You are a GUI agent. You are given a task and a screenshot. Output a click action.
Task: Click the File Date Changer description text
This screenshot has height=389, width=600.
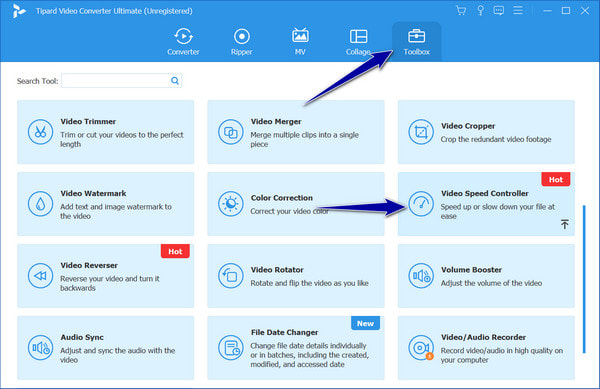tap(310, 355)
